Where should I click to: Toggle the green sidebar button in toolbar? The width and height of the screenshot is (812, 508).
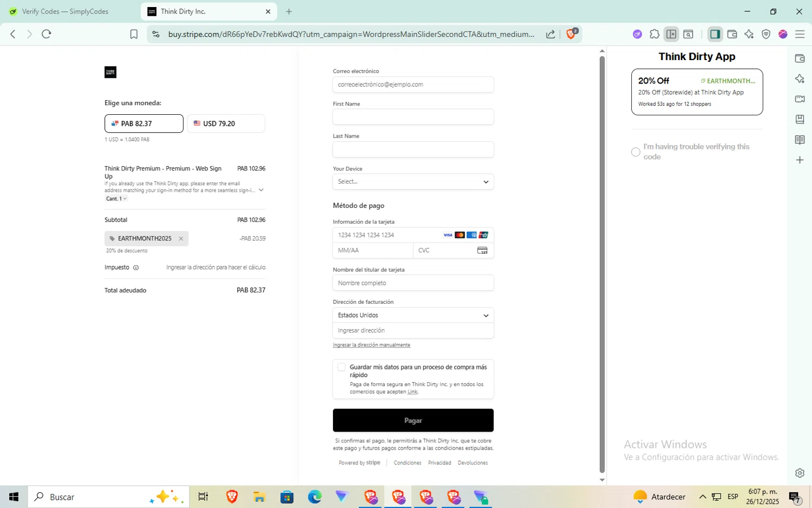[715, 34]
